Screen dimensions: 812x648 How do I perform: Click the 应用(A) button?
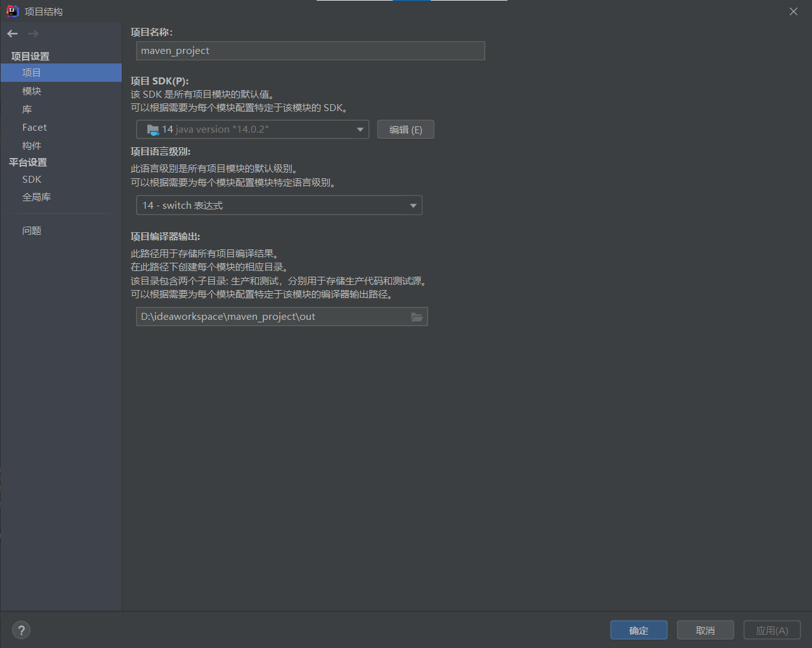point(772,630)
